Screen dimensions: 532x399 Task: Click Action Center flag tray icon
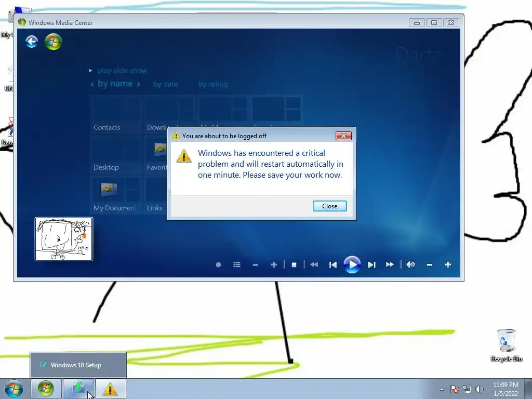tap(455, 389)
